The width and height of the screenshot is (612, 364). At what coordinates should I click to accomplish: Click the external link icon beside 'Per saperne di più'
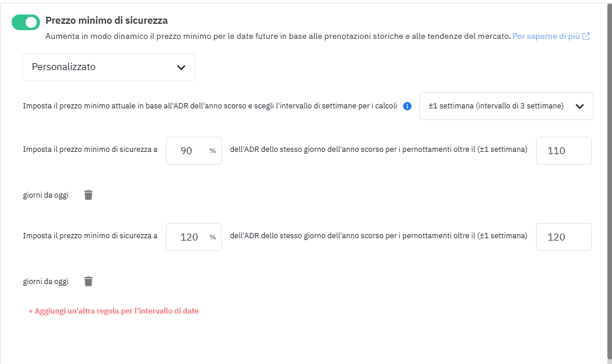click(585, 36)
